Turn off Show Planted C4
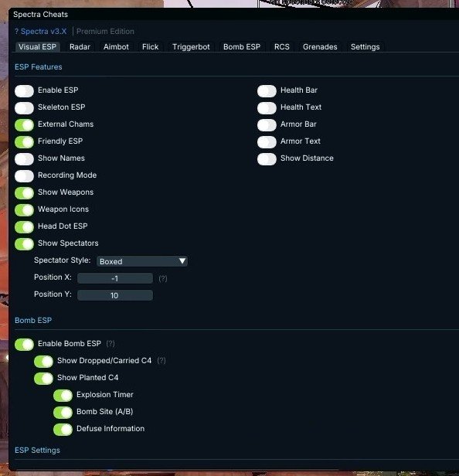459x476 pixels. click(x=44, y=378)
